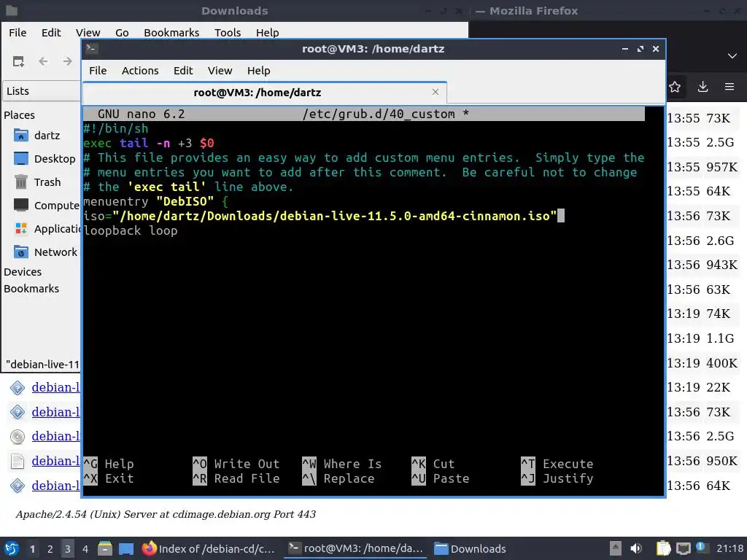Open Go menu in Downloads file manager
The height and width of the screenshot is (560, 747).
tap(122, 32)
